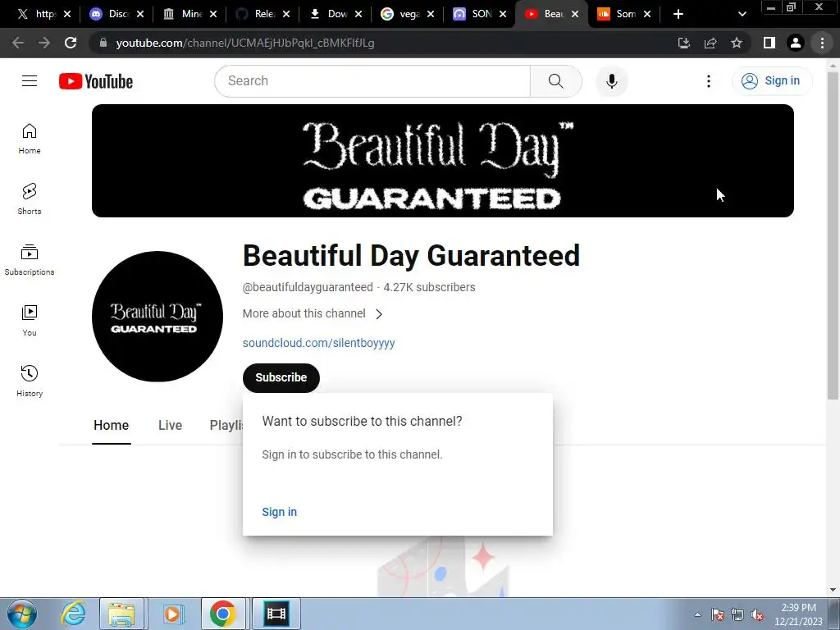Click the address bar URL
The width and height of the screenshot is (840, 630).
244,43
